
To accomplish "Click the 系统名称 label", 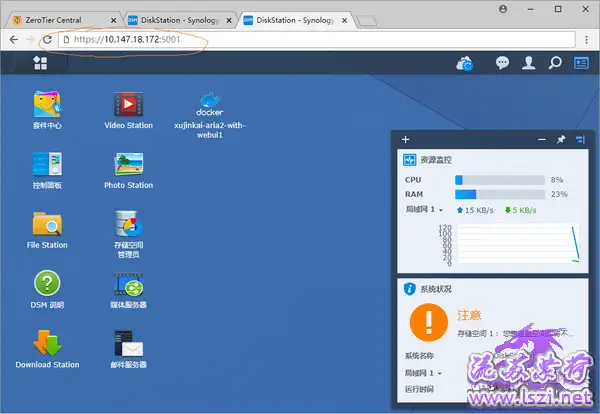I will tap(419, 356).
